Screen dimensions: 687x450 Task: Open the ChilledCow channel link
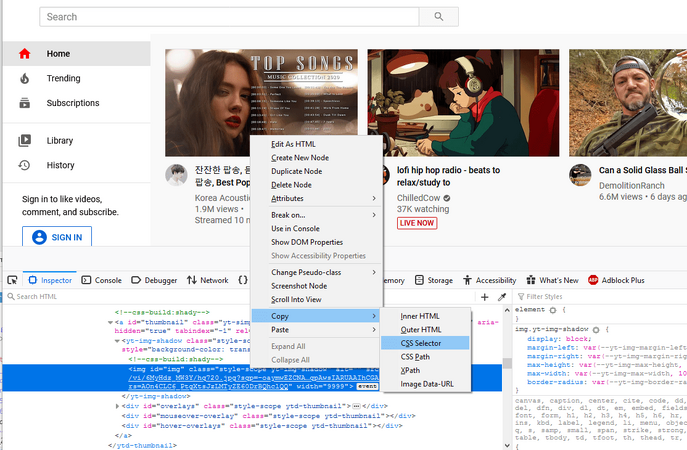pos(418,198)
